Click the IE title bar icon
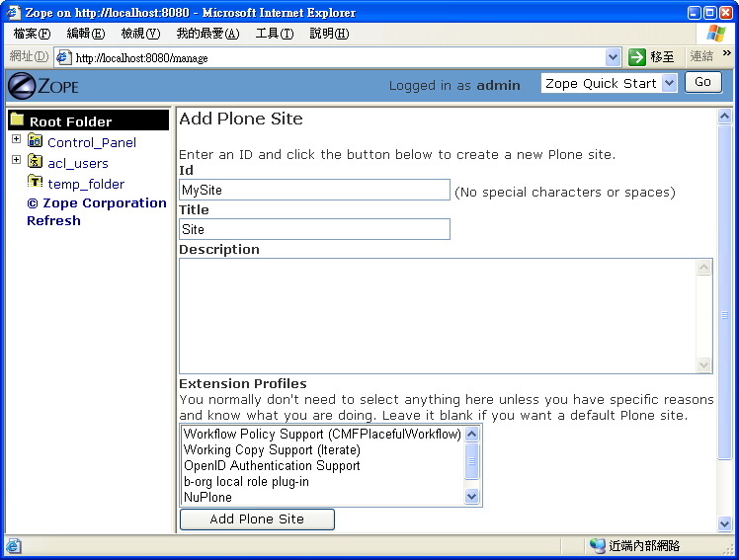The width and height of the screenshot is (739, 560). [x=13, y=12]
